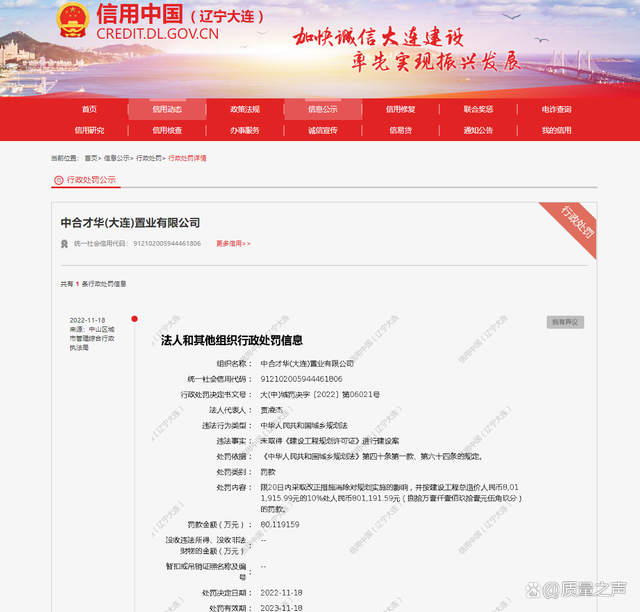Open 信用核查 navigation item
This screenshot has width=640, height=612.
click(x=167, y=130)
